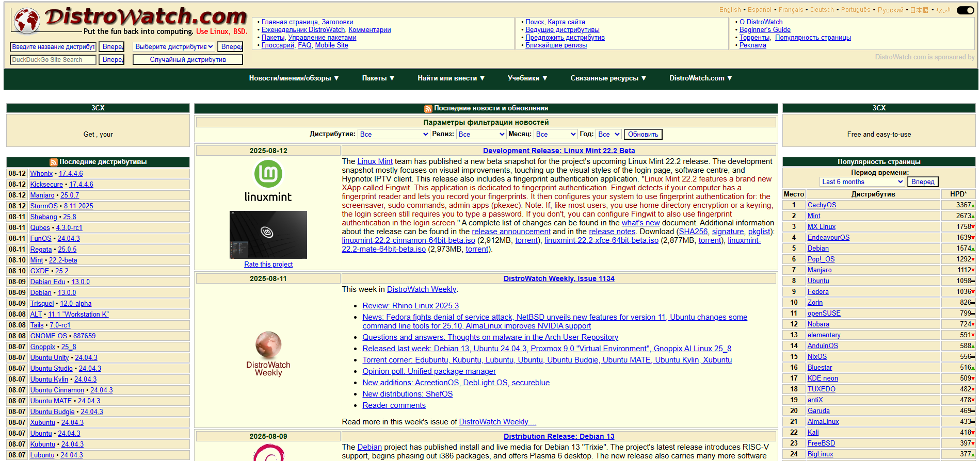Open 'Главная страница' link

click(x=290, y=22)
